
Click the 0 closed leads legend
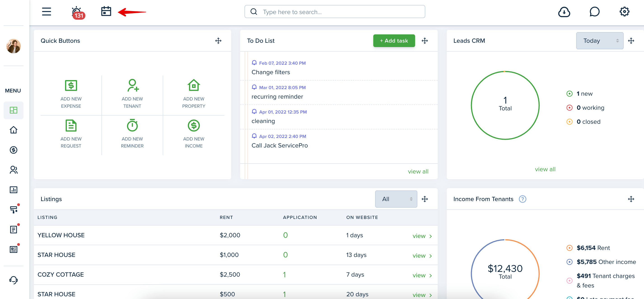[x=583, y=122]
